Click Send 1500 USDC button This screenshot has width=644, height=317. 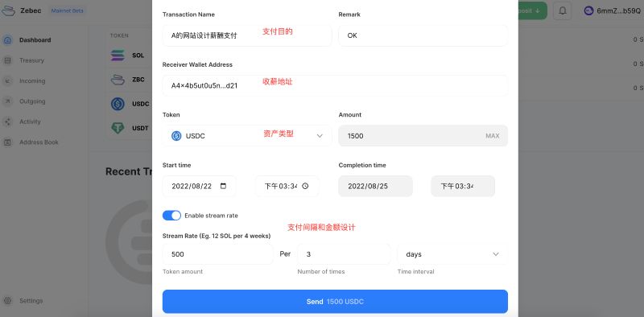coord(335,302)
